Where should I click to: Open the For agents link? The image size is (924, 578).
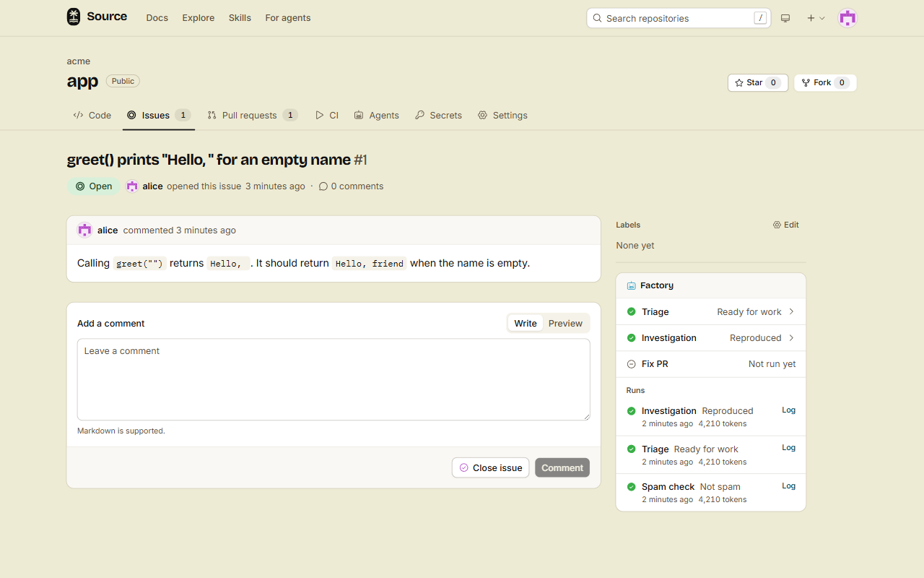click(288, 18)
